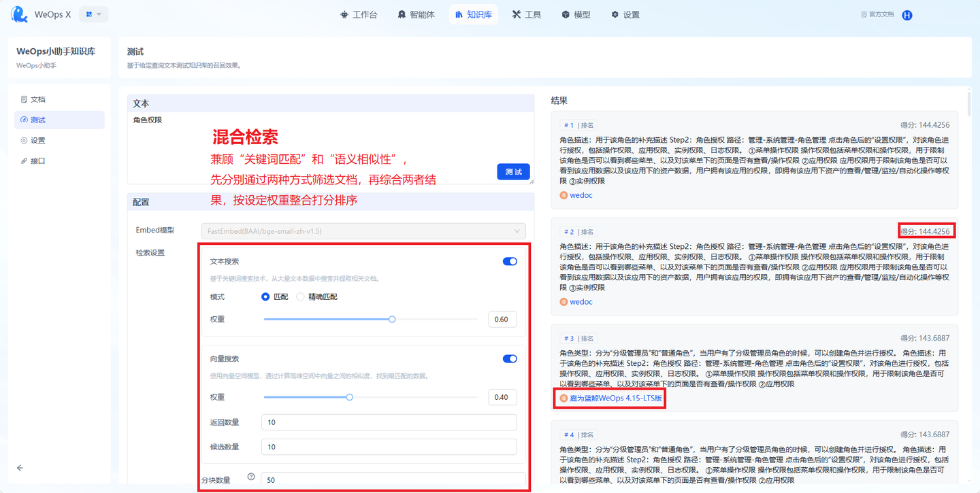Viewport: 980px width, 493px height.
Task: Expand the Embed模型 FastEmbed dropdown
Action: [x=363, y=231]
